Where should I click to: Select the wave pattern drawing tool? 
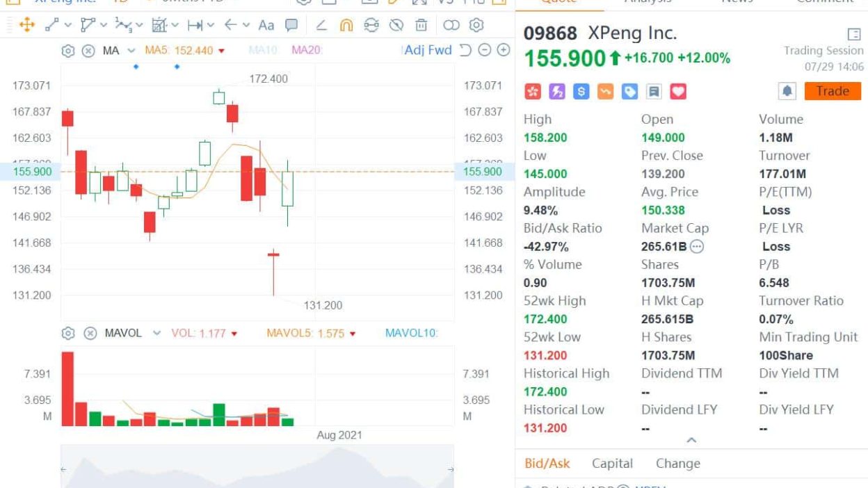click(122, 26)
